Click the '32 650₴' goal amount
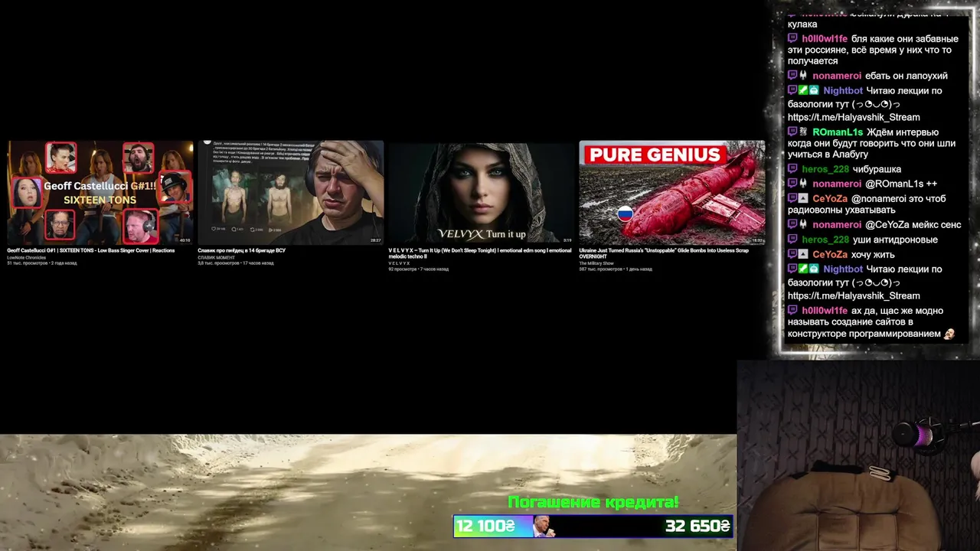This screenshot has height=551, width=980. (x=697, y=526)
